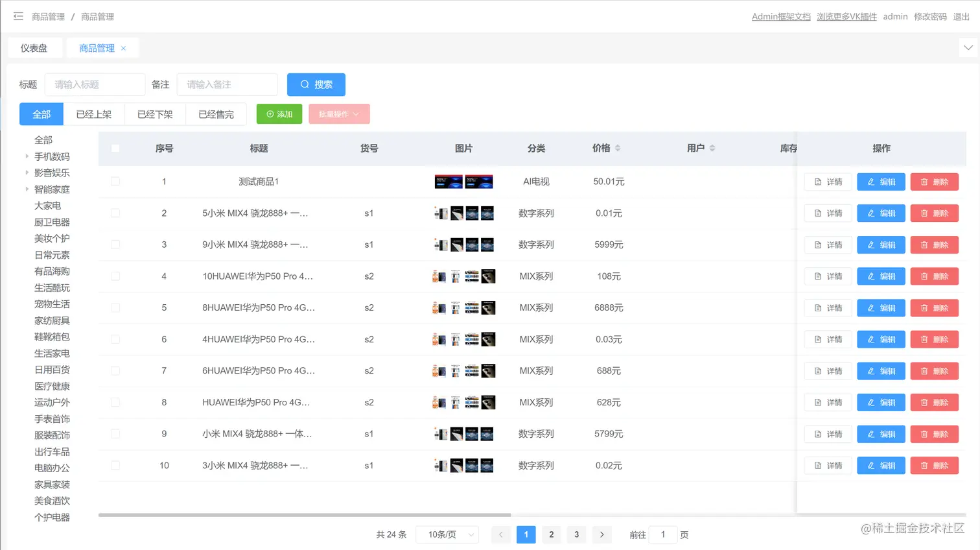Screen dimensions: 980x550
Task: Edit the product priced 5999元
Action: 881,245
